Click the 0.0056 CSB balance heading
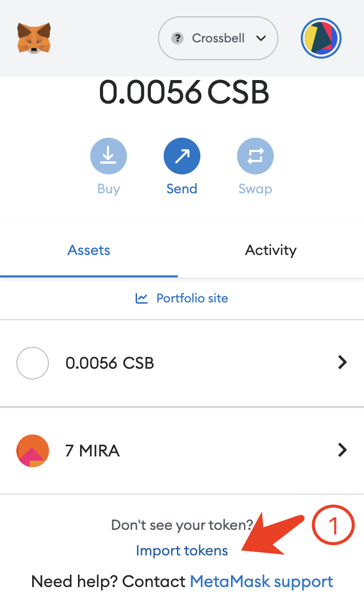Screen dimensions: 364x612 (184, 93)
